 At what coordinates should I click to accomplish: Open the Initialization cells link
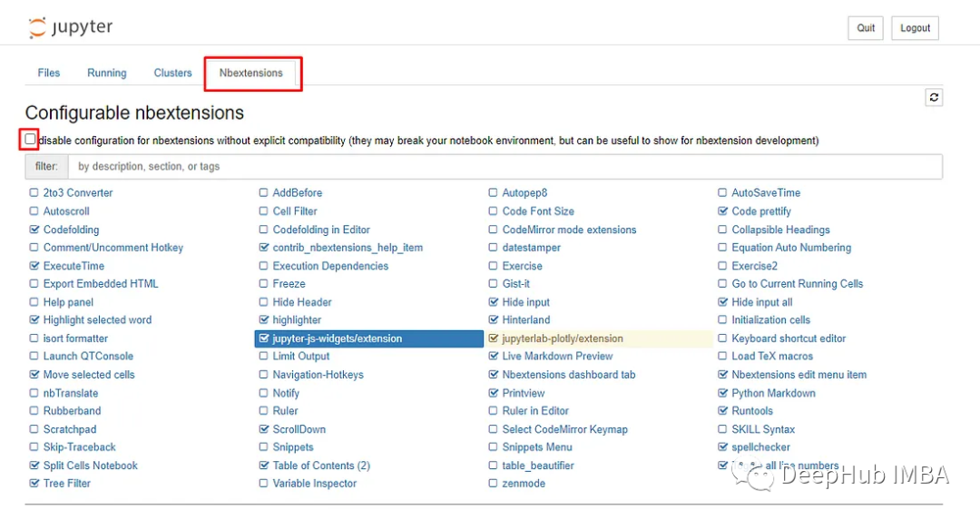770,319
